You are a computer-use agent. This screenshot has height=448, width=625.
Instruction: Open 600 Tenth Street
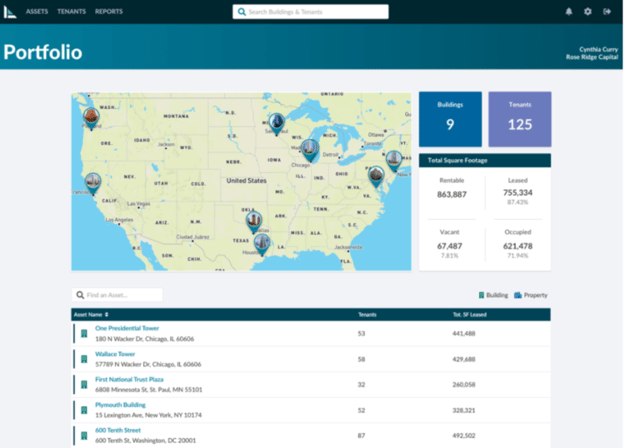click(118, 430)
